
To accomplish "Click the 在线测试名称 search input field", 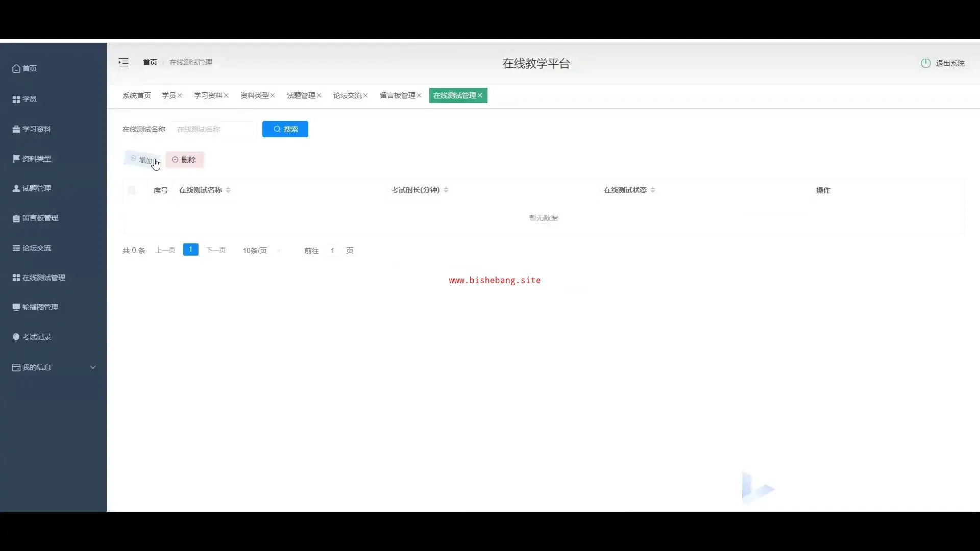I will click(x=214, y=129).
